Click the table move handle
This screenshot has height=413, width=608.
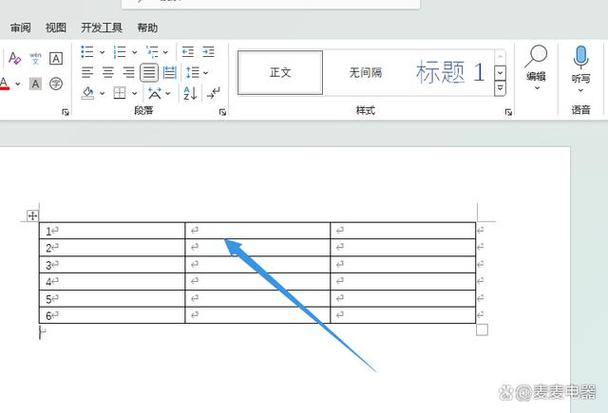[x=33, y=216]
